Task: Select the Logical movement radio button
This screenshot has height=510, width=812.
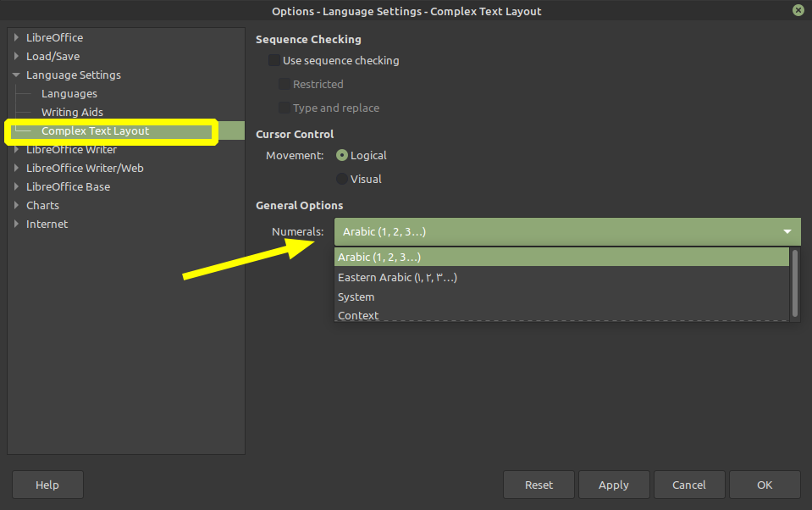Action: tap(342, 155)
